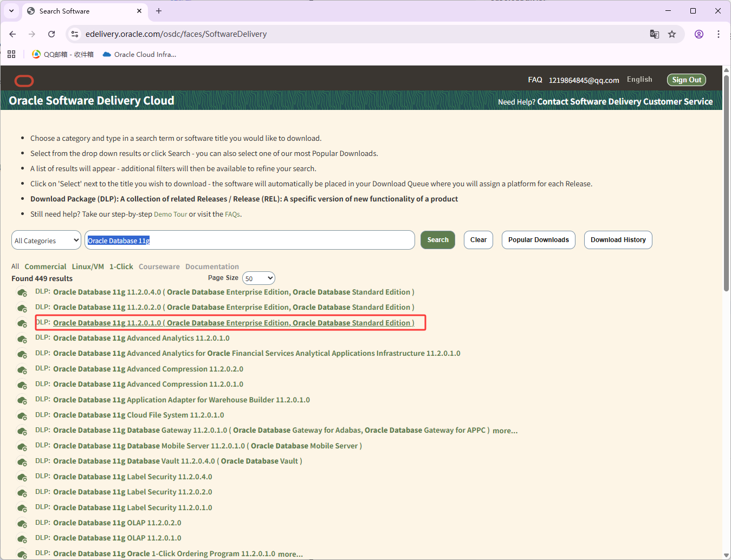The image size is (731, 560).
Task: Click cloud icon for Database Vault 11.2.0.4.0
Action: 22,461
